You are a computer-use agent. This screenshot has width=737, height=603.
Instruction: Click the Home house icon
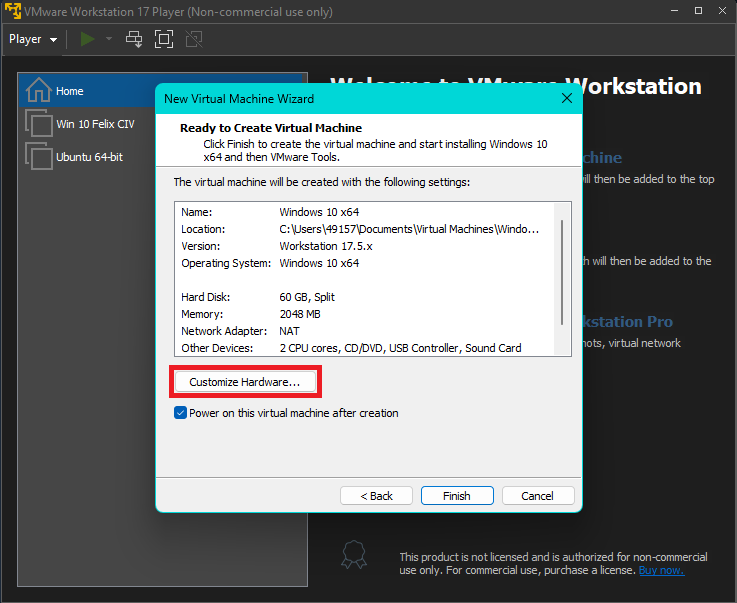coord(38,90)
